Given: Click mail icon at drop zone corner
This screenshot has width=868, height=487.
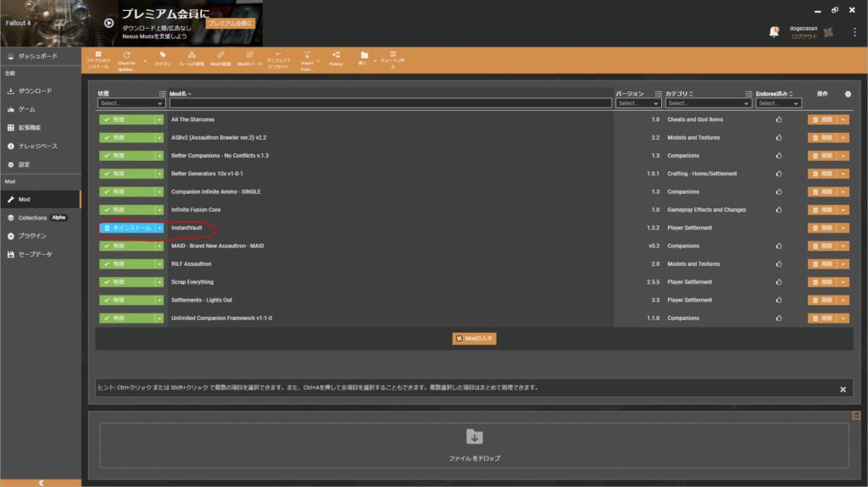Looking at the screenshot, I should point(856,415).
